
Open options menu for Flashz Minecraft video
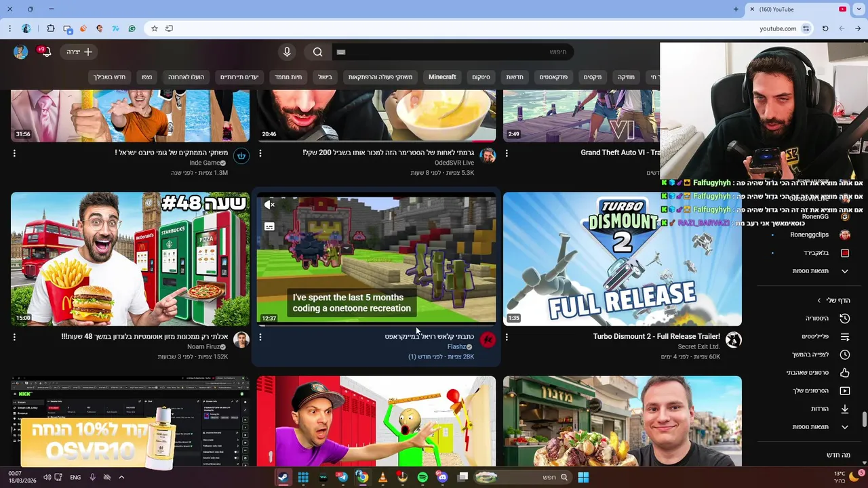pos(260,337)
